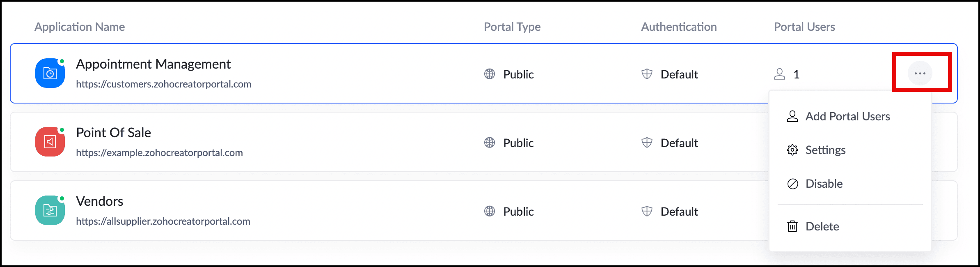Viewport: 980px width, 267px height.
Task: Choose Add Portal Users from menu
Action: click(x=847, y=116)
